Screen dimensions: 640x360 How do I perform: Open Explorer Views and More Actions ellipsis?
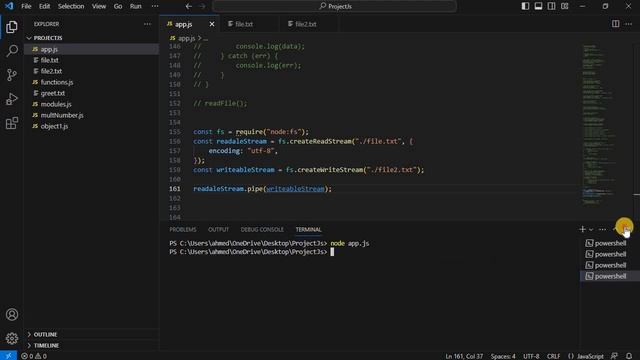(147, 24)
